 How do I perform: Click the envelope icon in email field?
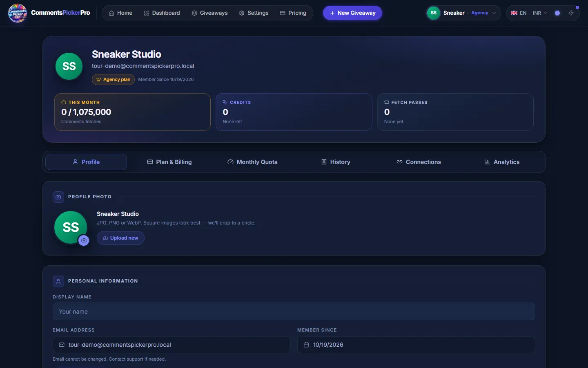point(62,345)
